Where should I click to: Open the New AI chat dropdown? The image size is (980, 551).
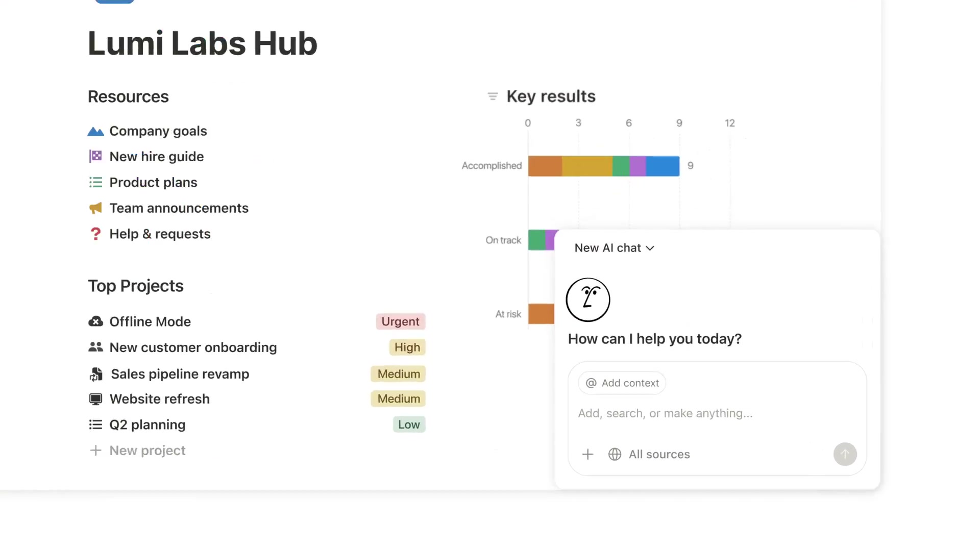(614, 248)
